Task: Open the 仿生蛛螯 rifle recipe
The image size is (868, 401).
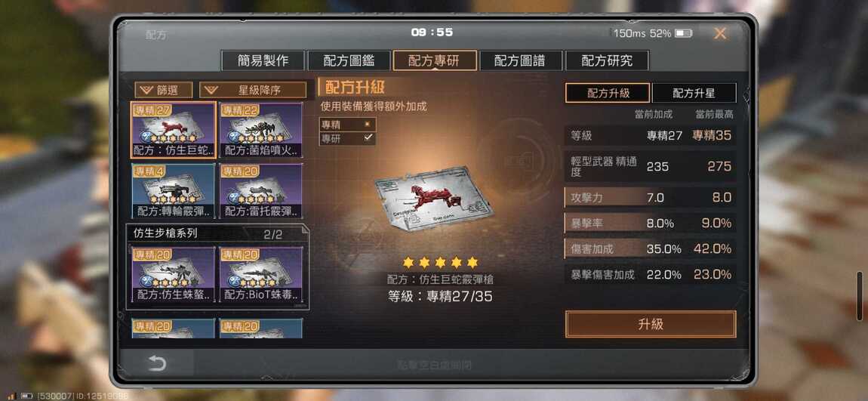Action: click(x=174, y=274)
